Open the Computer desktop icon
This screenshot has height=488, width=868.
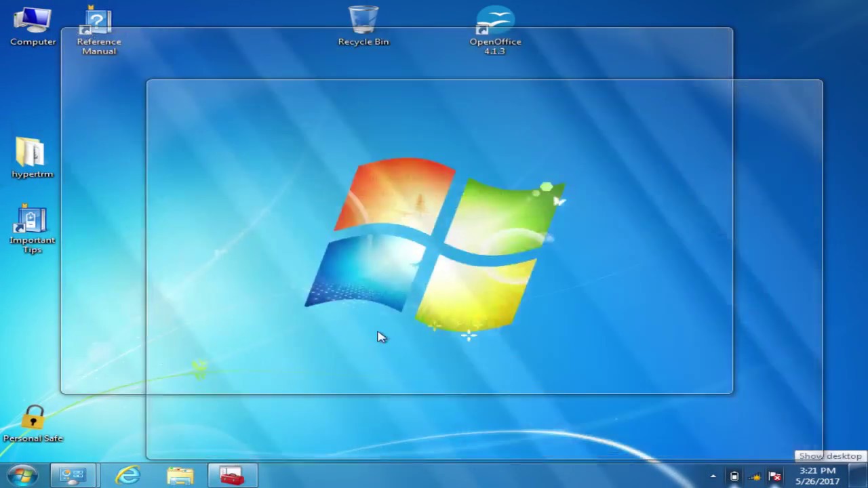[33, 27]
